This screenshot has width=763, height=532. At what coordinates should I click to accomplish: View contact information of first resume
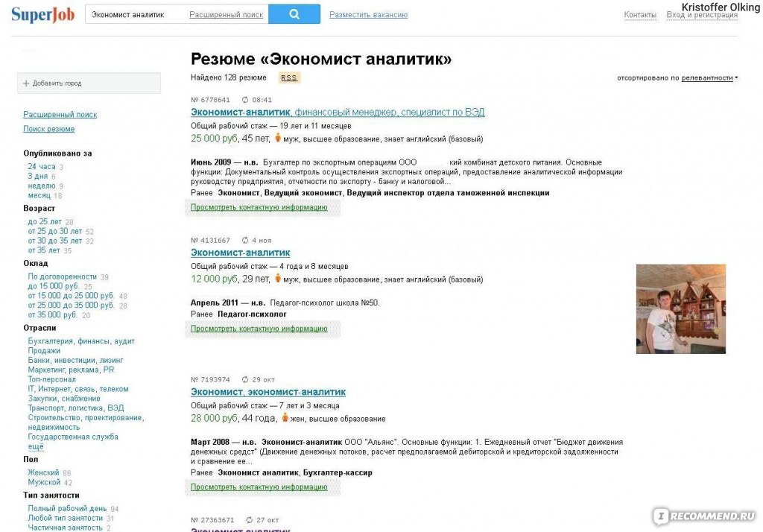tap(259, 207)
